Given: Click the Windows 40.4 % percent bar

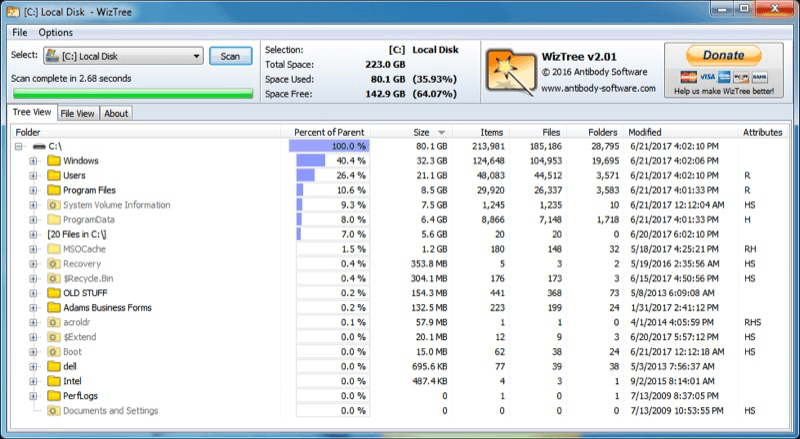Looking at the screenshot, I should click(332, 161).
